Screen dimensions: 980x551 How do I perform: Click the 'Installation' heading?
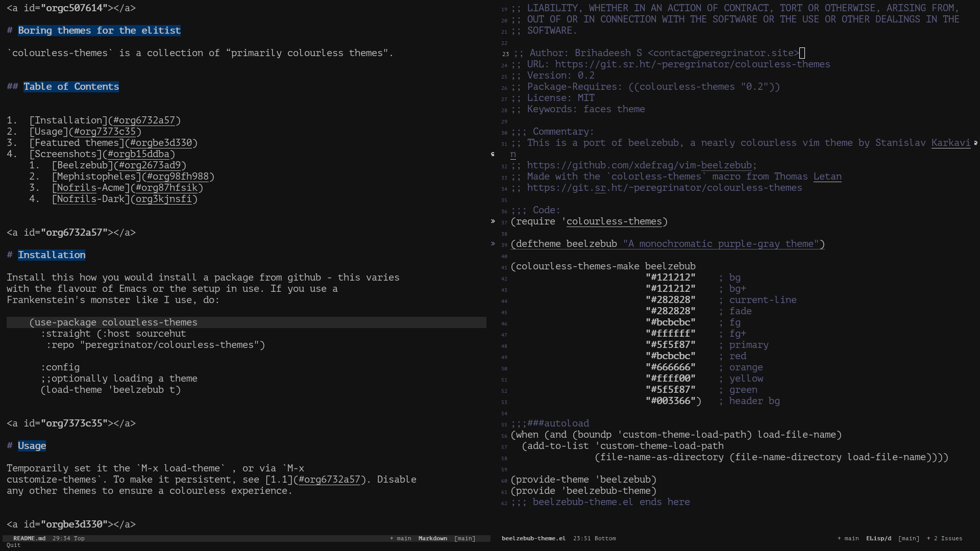tap(52, 255)
